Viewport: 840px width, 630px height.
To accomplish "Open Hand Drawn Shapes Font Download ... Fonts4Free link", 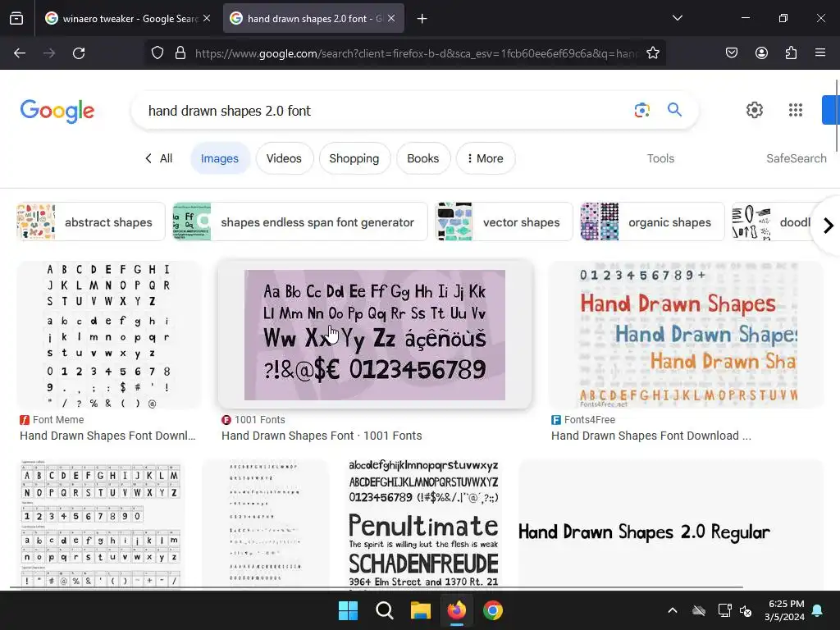I will [651, 436].
